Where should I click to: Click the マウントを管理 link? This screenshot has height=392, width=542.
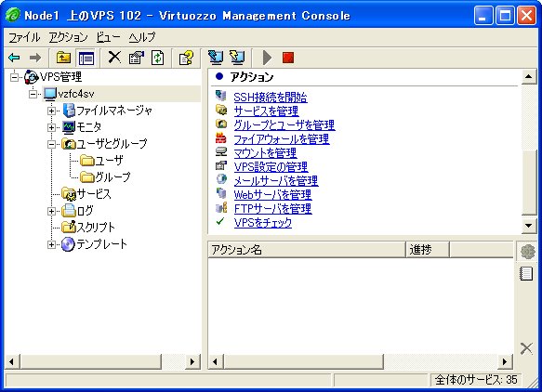(265, 153)
